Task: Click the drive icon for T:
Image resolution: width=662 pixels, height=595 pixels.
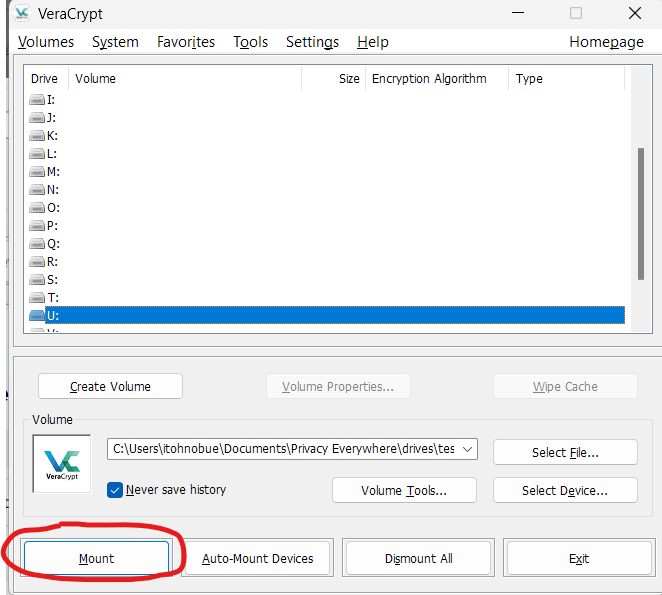Action: click(x=37, y=298)
